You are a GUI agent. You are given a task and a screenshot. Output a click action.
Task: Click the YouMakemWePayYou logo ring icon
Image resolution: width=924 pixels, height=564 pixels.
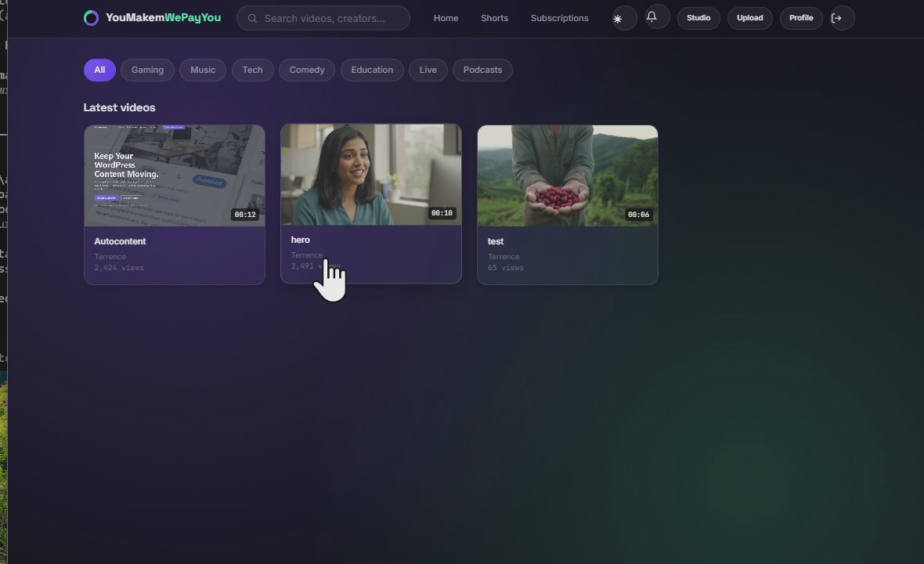(x=91, y=18)
